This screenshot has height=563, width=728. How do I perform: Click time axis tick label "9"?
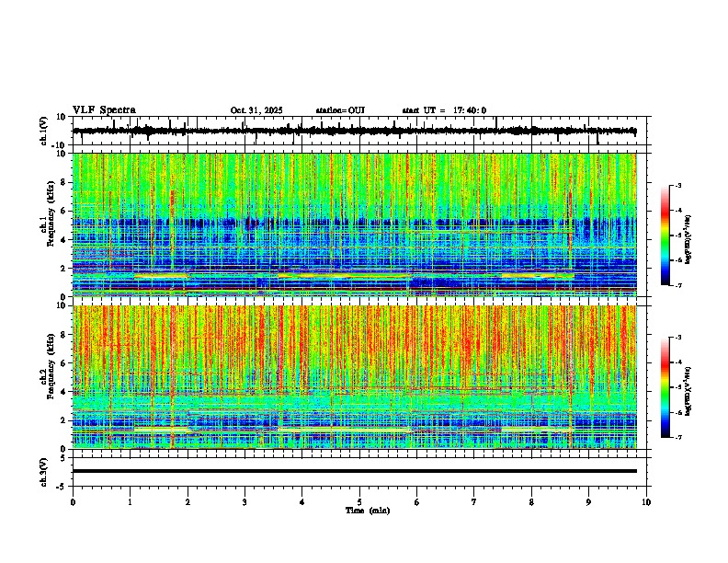588,502
